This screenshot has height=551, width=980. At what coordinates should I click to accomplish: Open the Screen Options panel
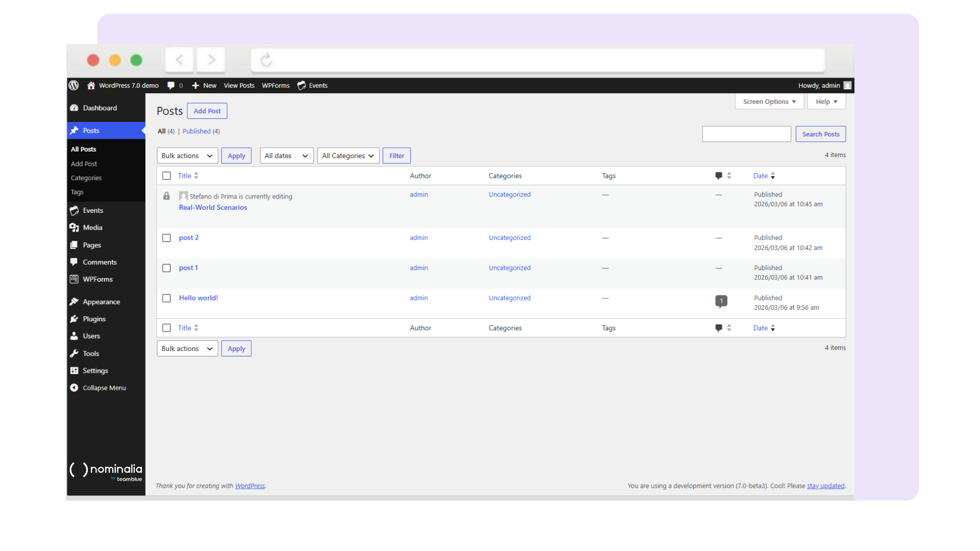pyautogui.click(x=769, y=102)
